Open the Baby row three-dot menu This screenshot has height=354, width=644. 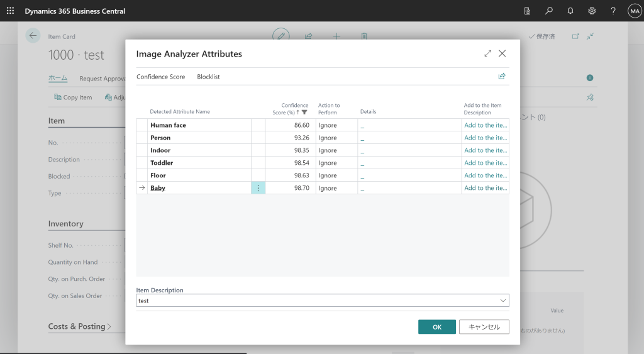coord(258,188)
